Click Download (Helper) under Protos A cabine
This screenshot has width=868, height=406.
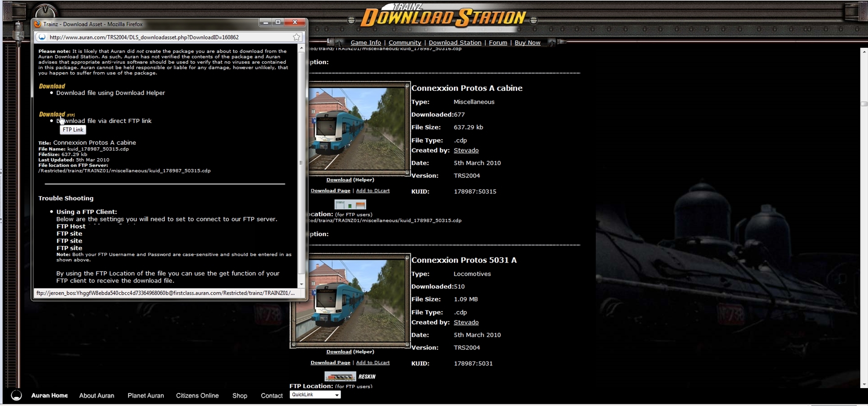(x=350, y=180)
